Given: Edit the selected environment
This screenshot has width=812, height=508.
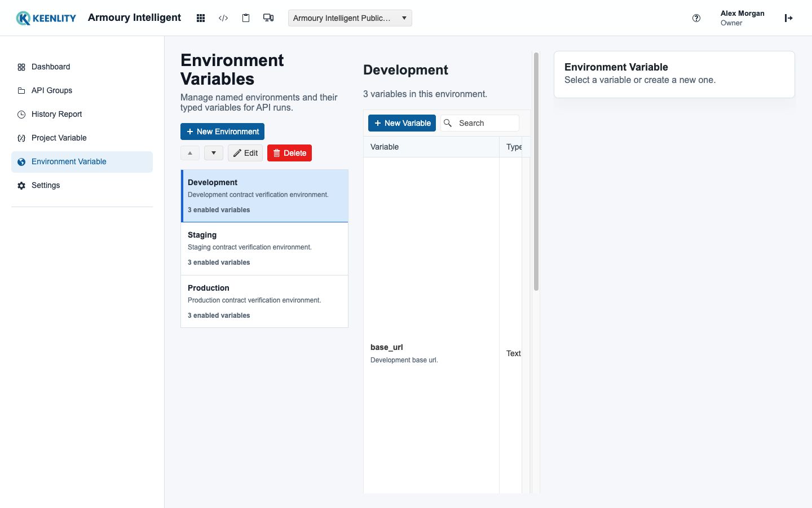Looking at the screenshot, I should [245, 153].
